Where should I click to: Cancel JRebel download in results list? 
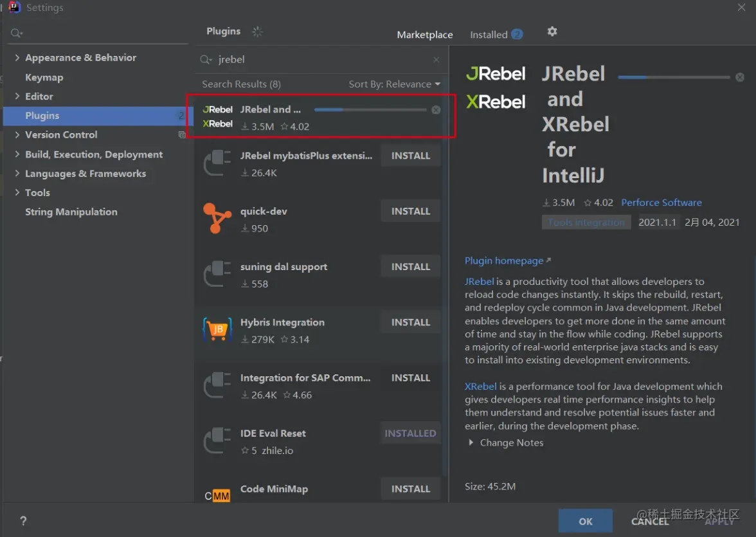click(x=436, y=110)
